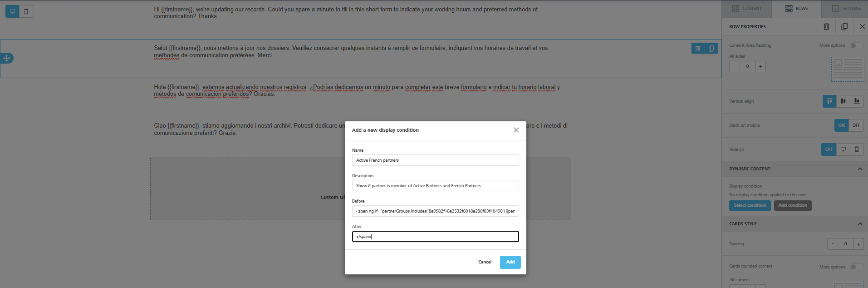Hide row on mobile icon
The image size is (868, 288).
pos(857,149)
